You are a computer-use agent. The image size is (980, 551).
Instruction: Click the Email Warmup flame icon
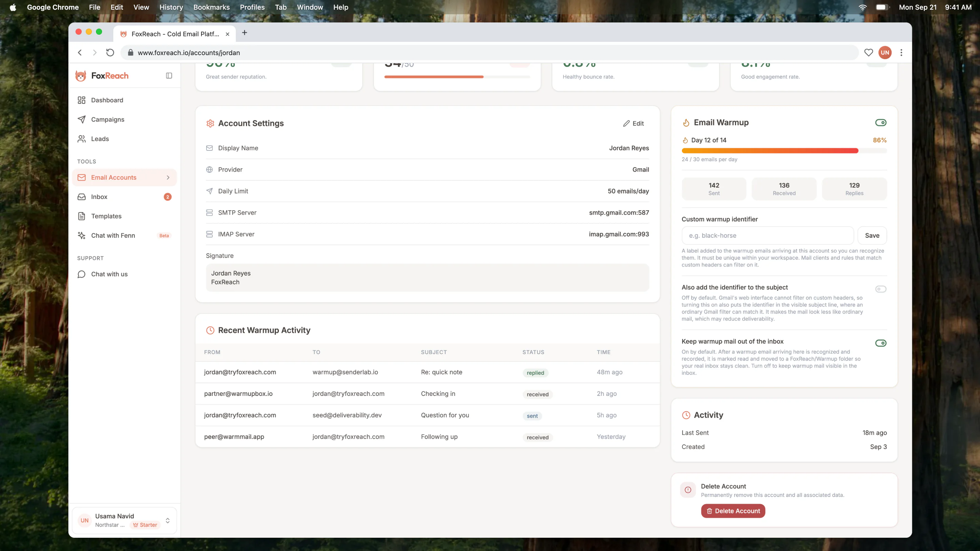[686, 122]
